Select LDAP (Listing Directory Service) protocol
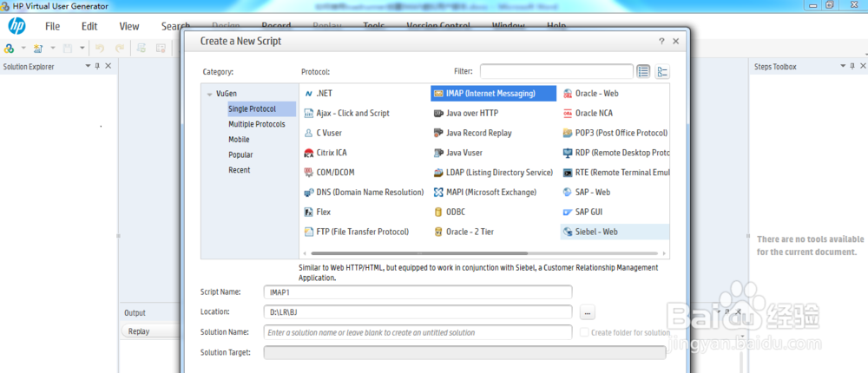This screenshot has height=373, width=868. (493, 173)
